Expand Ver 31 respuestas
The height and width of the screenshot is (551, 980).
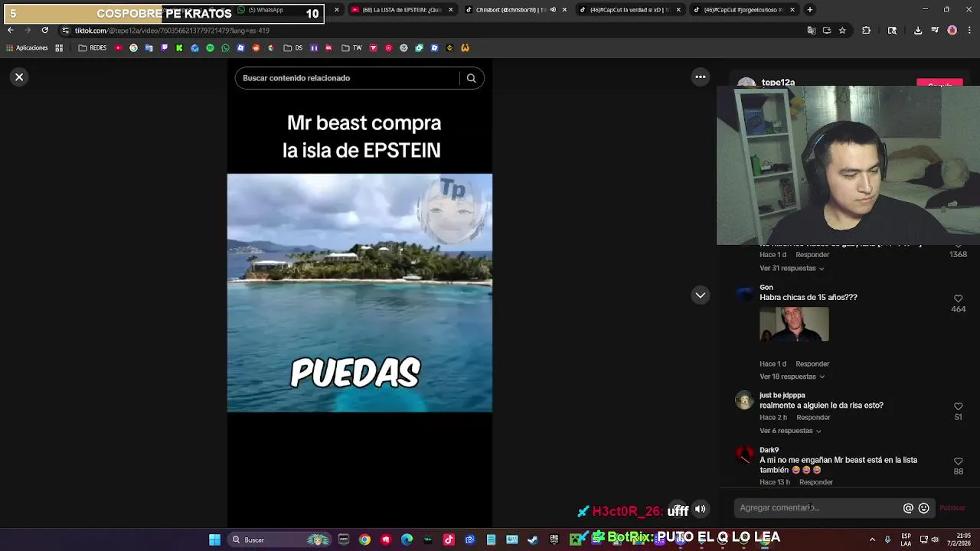792,269
